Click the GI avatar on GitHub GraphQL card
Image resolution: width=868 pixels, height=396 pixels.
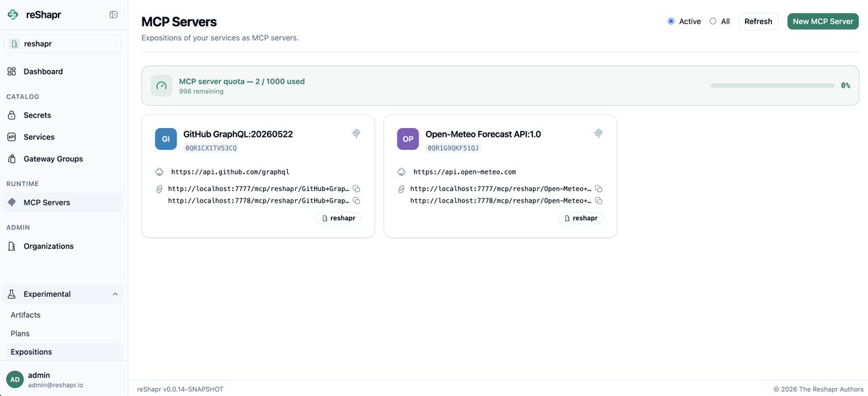(166, 139)
